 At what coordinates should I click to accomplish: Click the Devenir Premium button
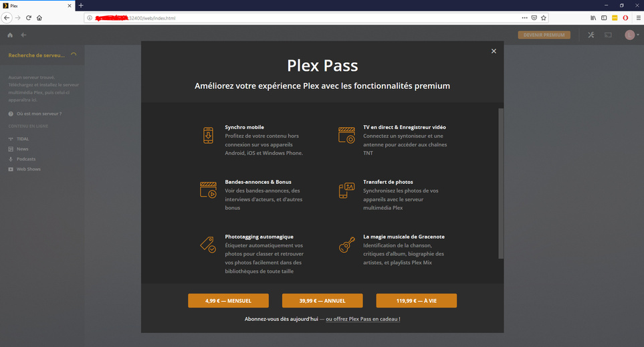click(x=544, y=35)
